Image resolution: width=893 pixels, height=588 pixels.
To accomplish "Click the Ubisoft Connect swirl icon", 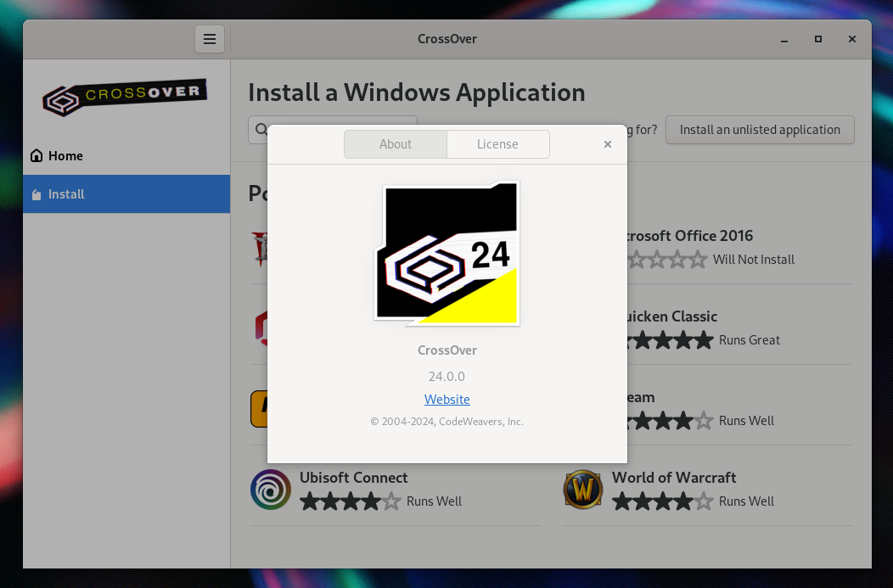I will click(271, 490).
